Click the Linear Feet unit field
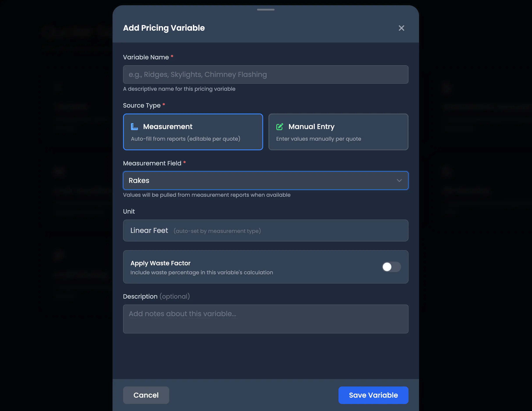The width and height of the screenshot is (532, 411). [x=266, y=230]
